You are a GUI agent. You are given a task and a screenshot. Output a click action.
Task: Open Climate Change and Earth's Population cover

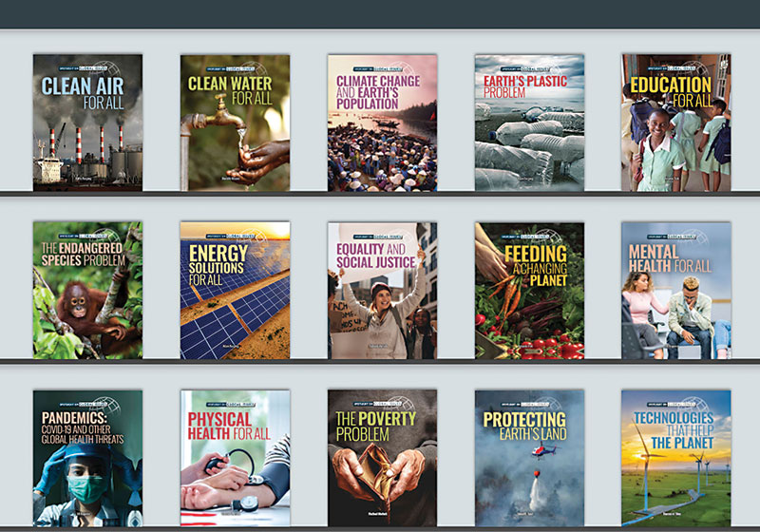[x=382, y=122]
